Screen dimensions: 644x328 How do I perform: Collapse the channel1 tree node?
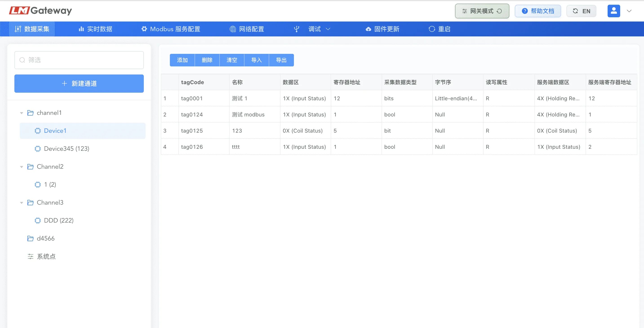click(x=22, y=113)
